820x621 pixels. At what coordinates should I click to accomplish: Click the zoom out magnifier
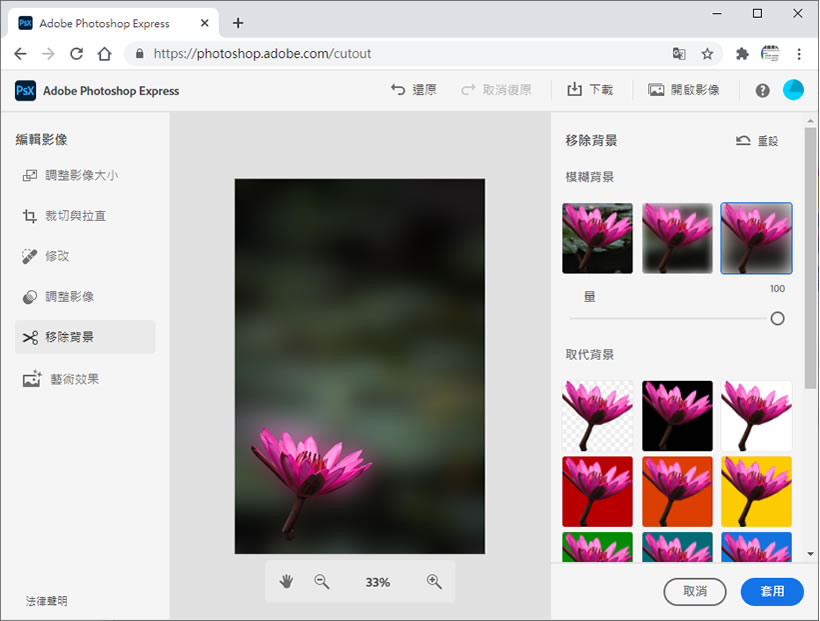click(x=322, y=581)
